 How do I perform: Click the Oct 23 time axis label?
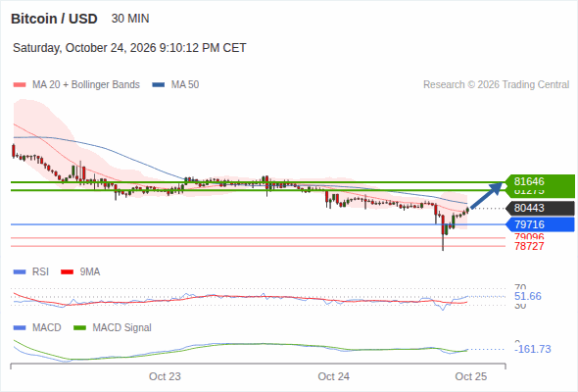165,376
